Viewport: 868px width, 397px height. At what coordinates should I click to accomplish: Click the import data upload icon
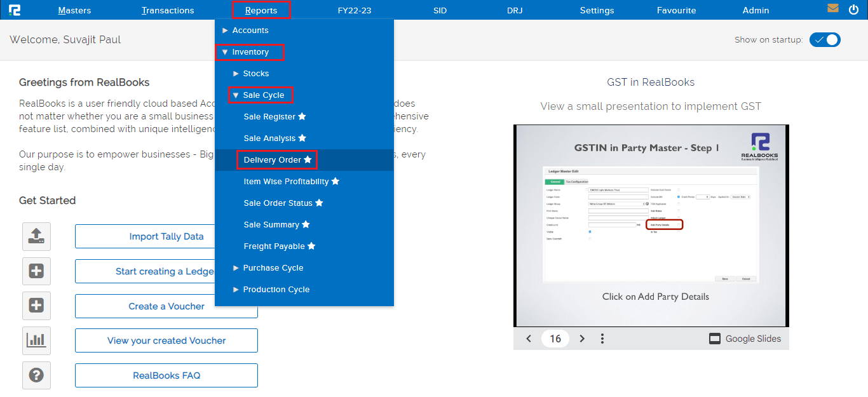click(x=36, y=236)
